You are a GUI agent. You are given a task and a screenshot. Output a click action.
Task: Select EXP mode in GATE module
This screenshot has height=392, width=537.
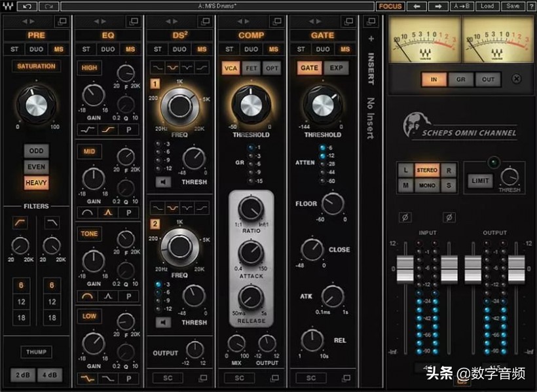pyautogui.click(x=336, y=68)
